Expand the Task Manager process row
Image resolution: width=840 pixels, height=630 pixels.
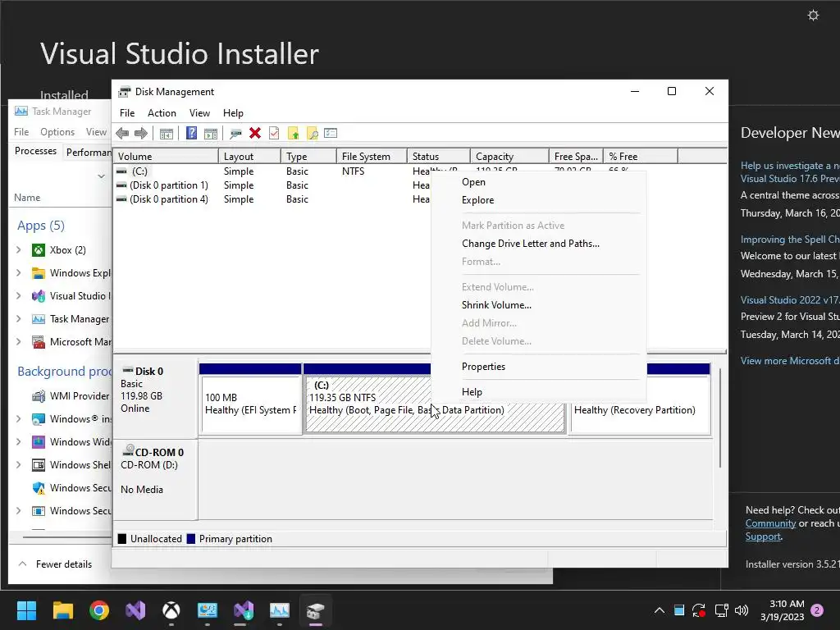[19, 319]
